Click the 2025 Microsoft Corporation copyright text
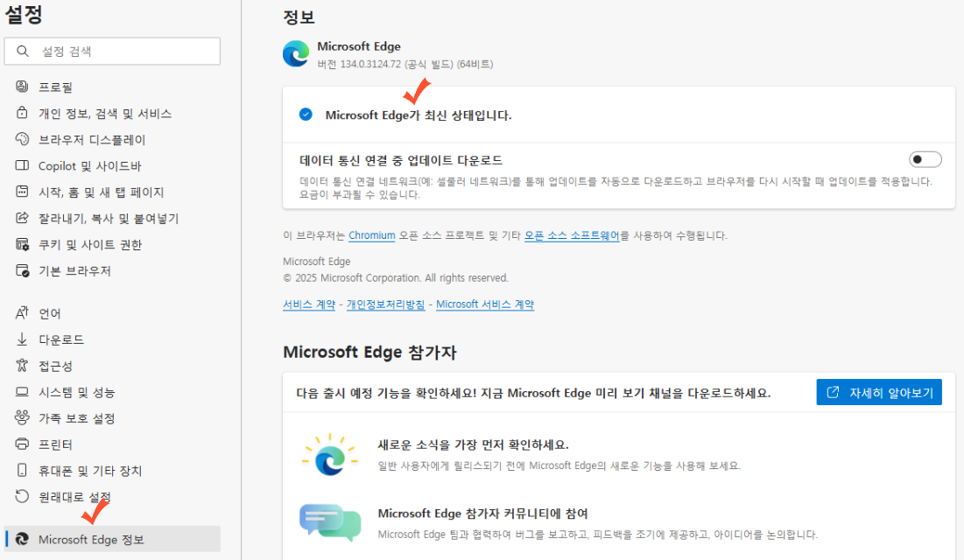The height and width of the screenshot is (560, 964). (x=395, y=278)
